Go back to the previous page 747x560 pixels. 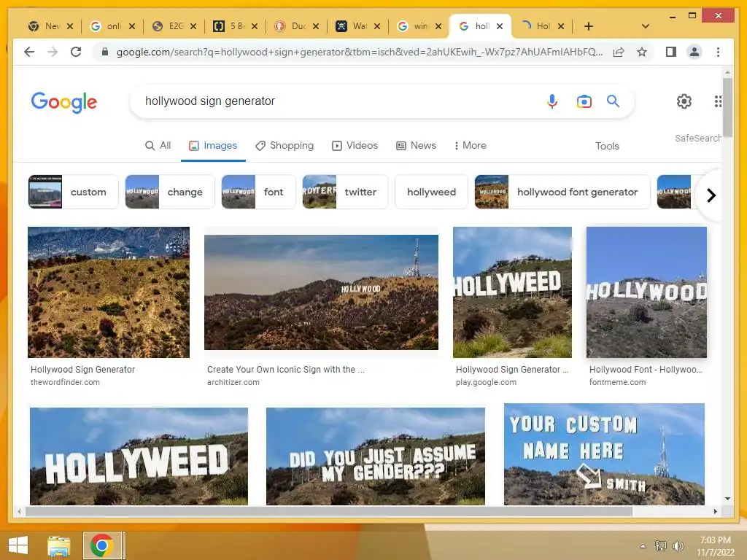coord(29,52)
